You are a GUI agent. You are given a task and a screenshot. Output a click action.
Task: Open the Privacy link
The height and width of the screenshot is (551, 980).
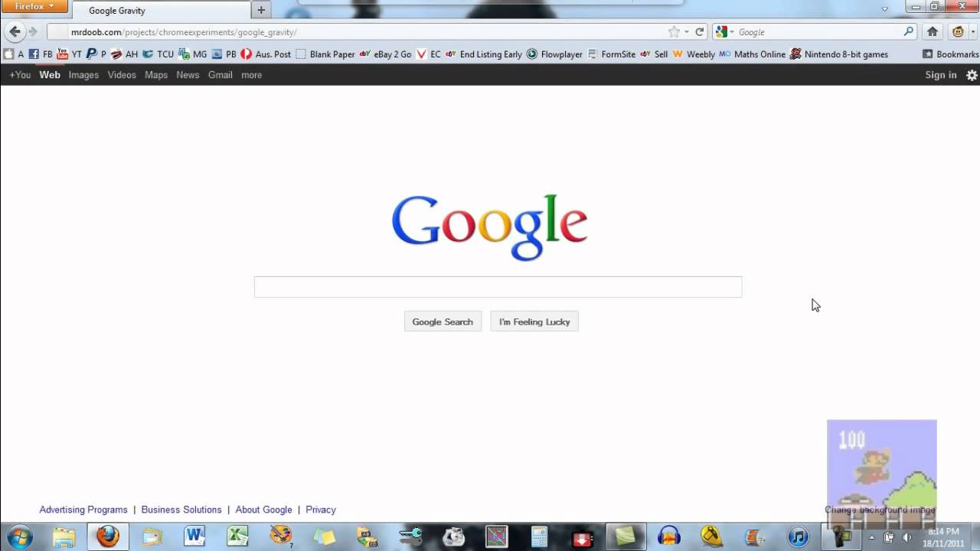click(x=321, y=510)
